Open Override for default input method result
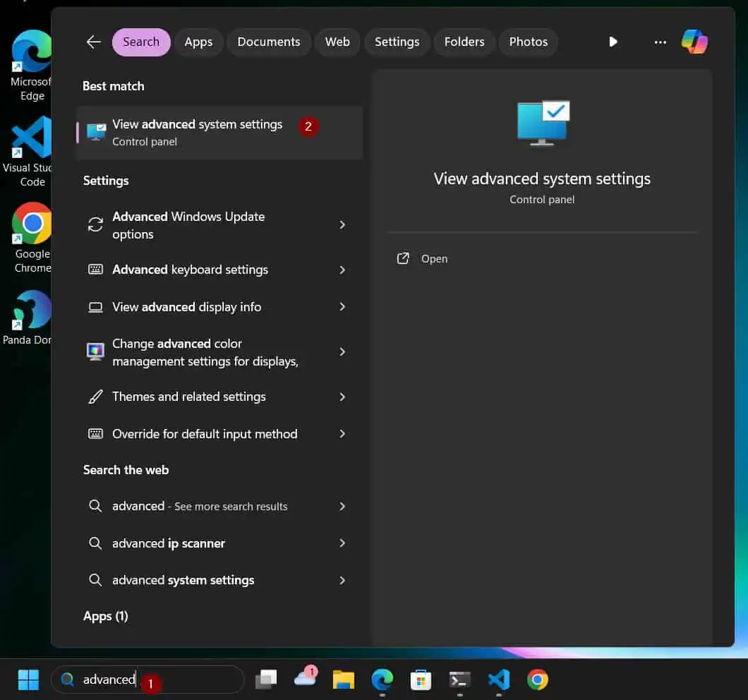 point(219,433)
